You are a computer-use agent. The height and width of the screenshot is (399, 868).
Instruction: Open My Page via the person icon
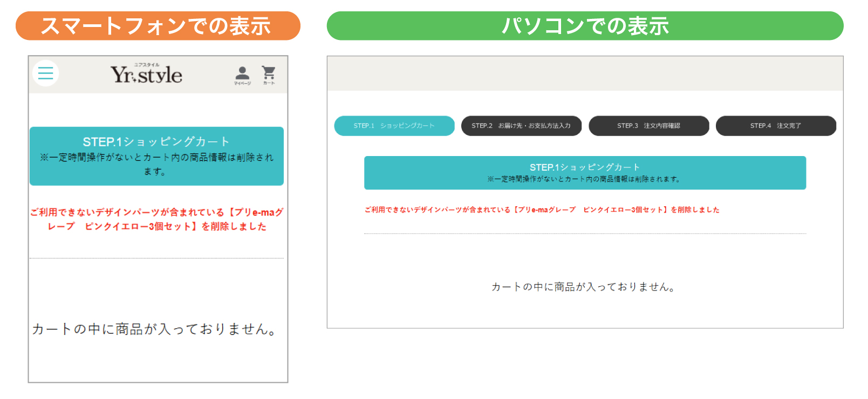pyautogui.click(x=242, y=75)
